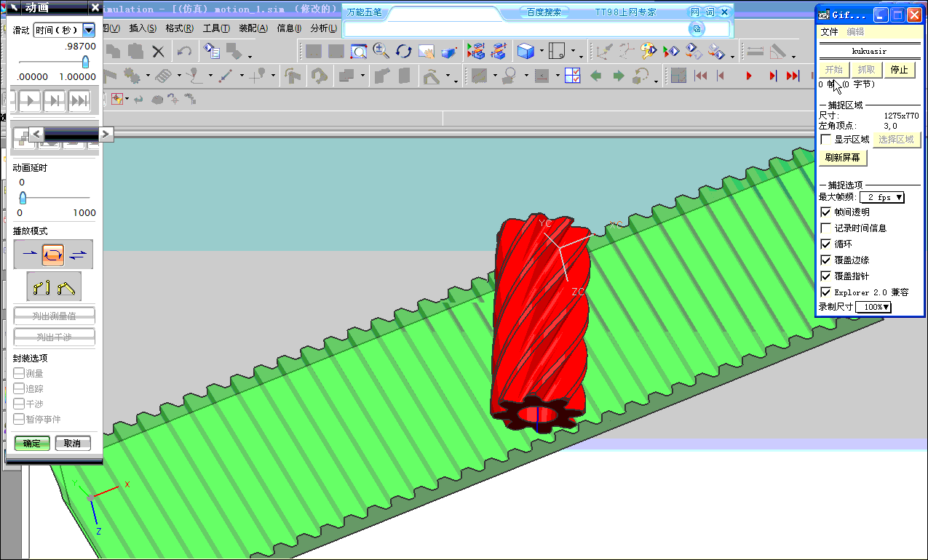Open the 文件 menu in Gif window

[830, 32]
